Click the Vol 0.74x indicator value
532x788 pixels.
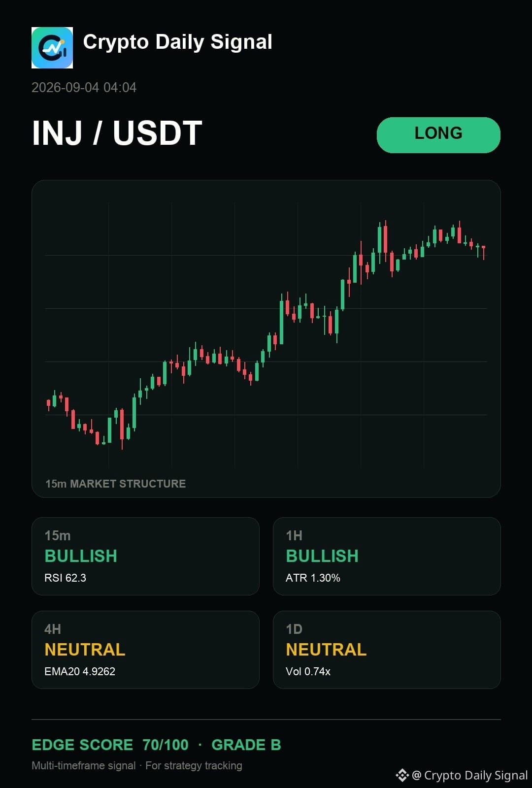308,671
